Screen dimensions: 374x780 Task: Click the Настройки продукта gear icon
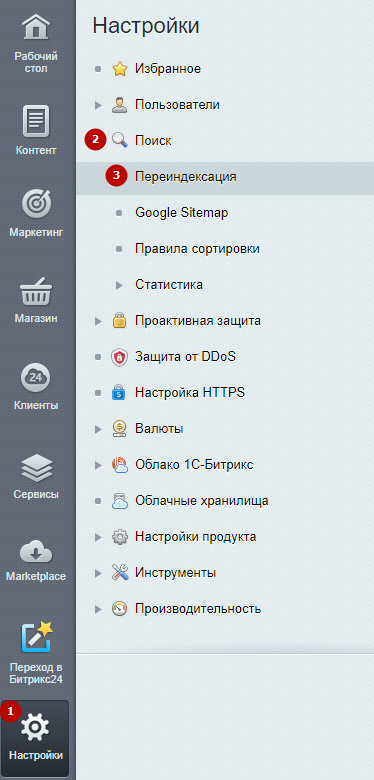click(x=119, y=537)
